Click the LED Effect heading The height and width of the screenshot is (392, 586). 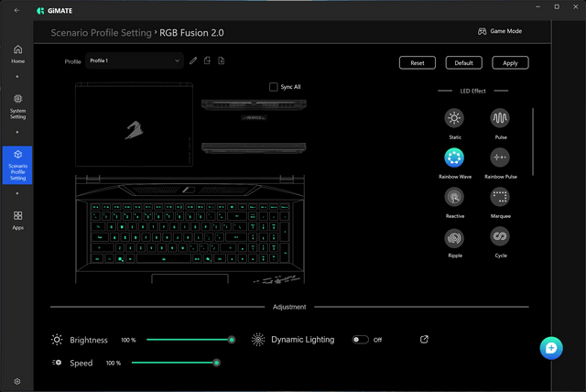(x=472, y=91)
